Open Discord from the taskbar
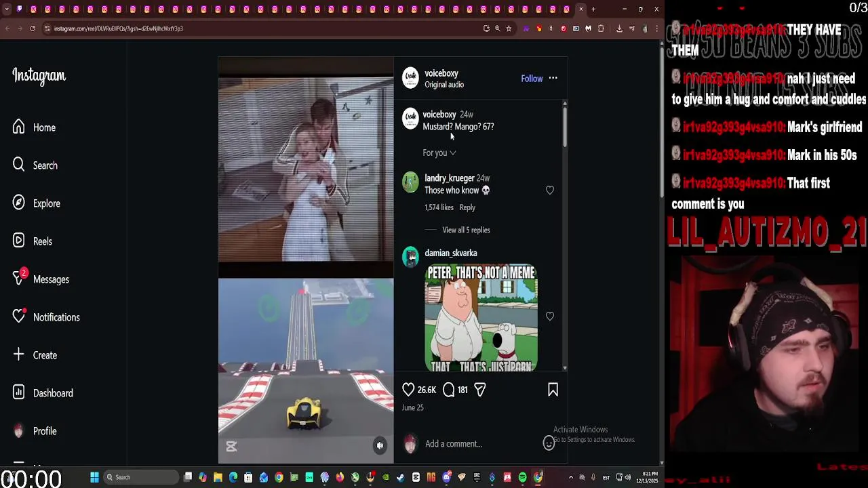The width and height of the screenshot is (868, 488). click(x=447, y=477)
